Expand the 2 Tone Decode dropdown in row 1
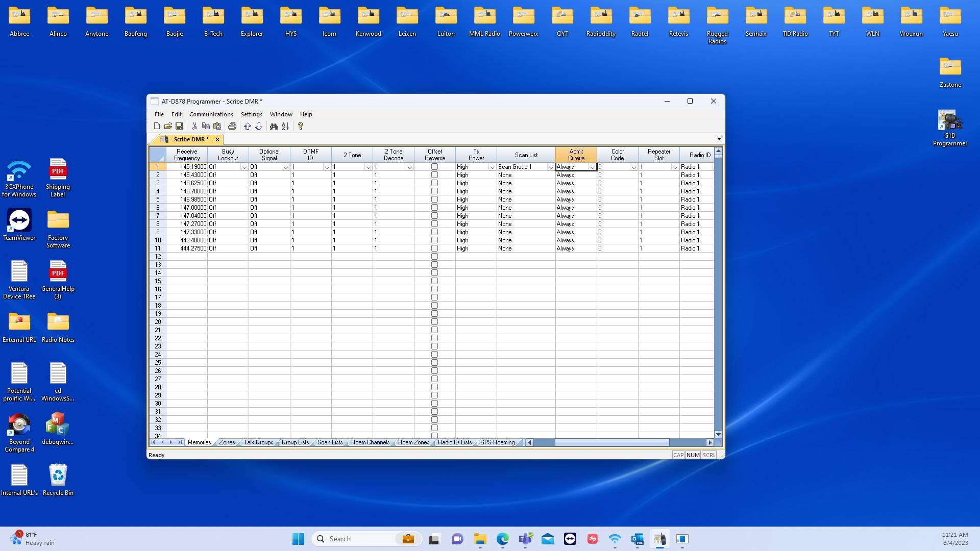980x551 pixels. coord(409,167)
